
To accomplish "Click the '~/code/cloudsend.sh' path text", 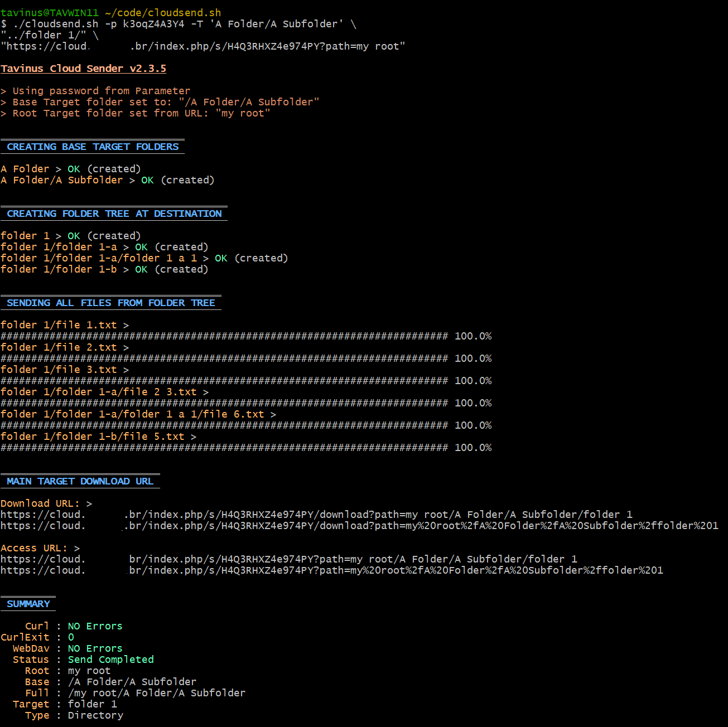I will coord(163,13).
